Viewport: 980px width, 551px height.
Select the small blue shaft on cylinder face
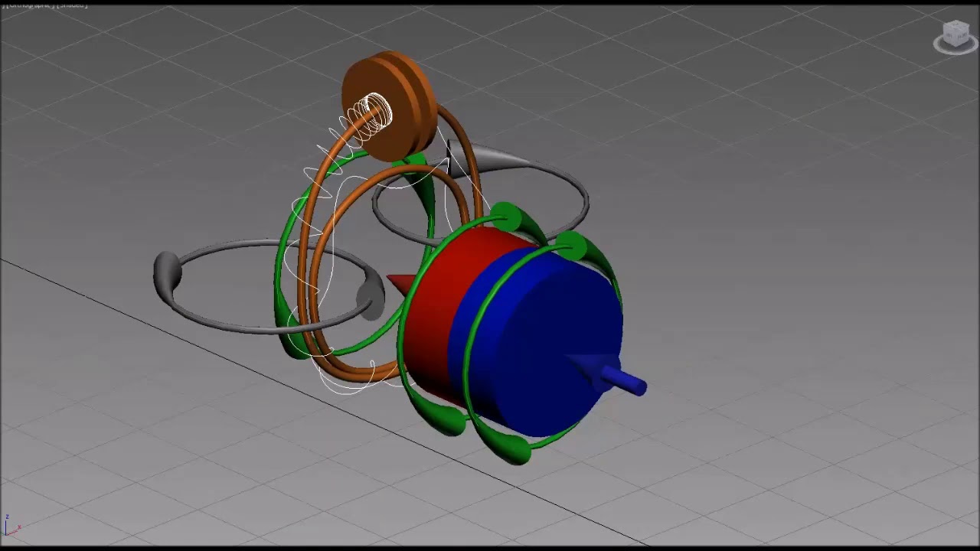[624, 380]
